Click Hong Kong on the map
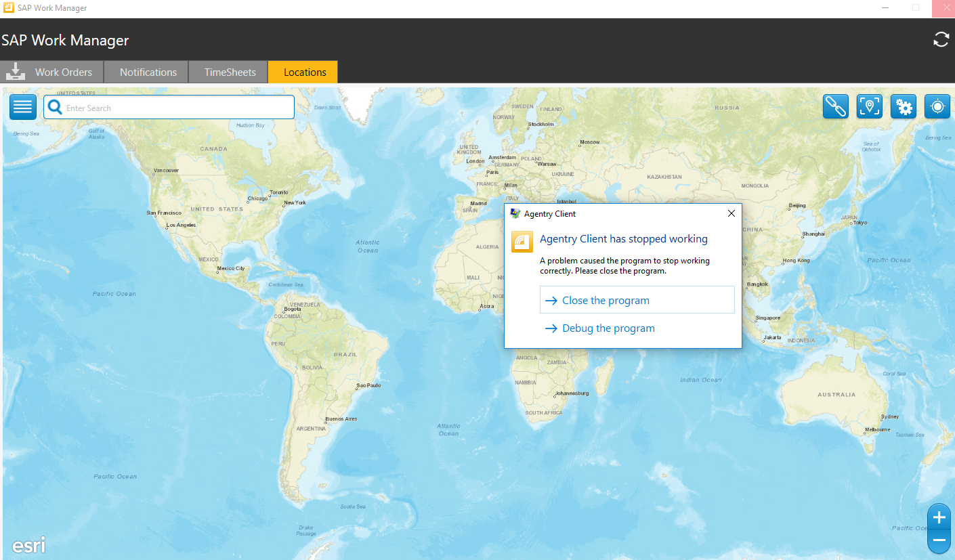Viewport: 955px width, 560px height. pyautogui.click(x=796, y=261)
